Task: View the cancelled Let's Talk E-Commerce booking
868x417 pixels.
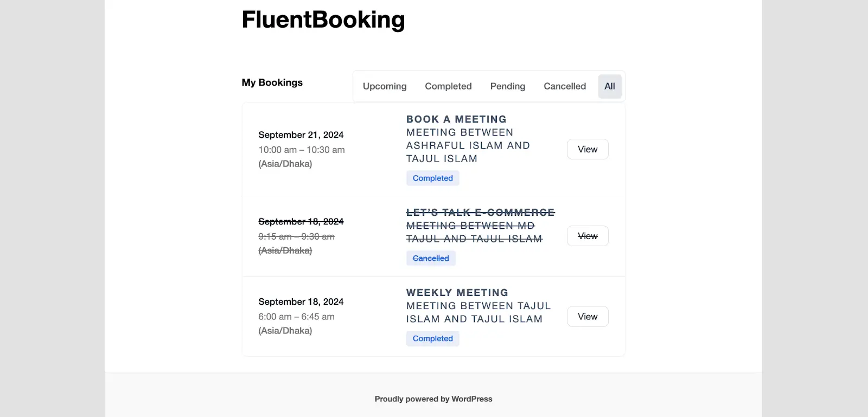Action: pos(588,236)
